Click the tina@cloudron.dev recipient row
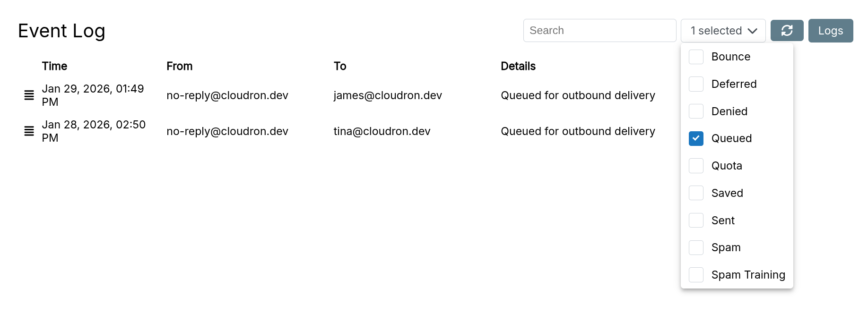 [x=382, y=131]
